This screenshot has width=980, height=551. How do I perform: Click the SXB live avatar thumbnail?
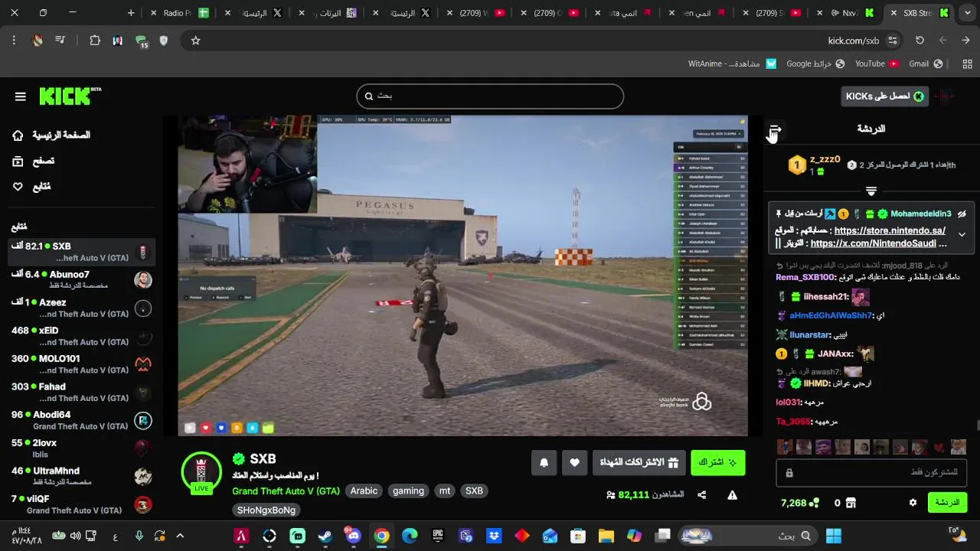[x=201, y=472]
